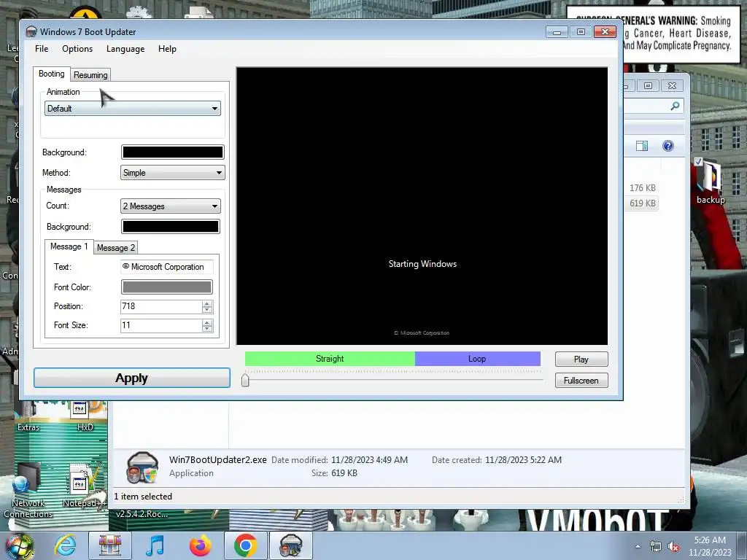
Task: Toggle the backup icon checkbox
Action: [x=698, y=161]
